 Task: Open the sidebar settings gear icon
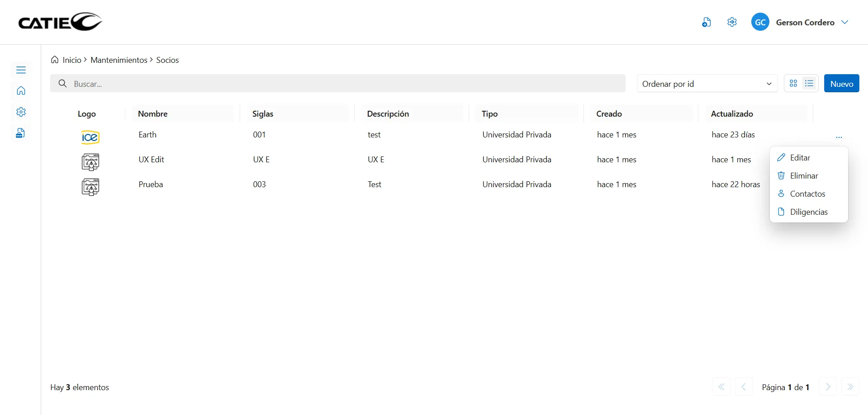(21, 112)
